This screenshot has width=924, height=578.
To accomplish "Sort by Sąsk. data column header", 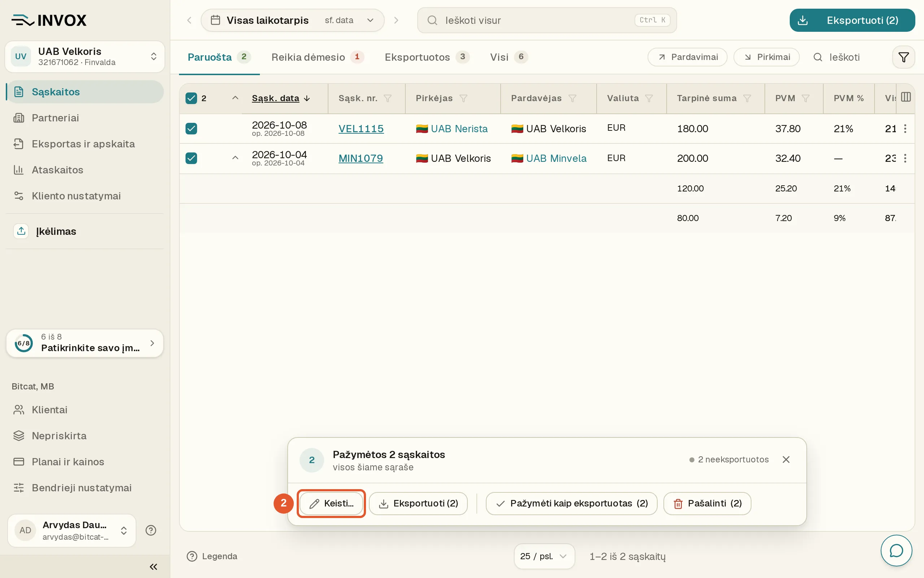I will point(281,98).
